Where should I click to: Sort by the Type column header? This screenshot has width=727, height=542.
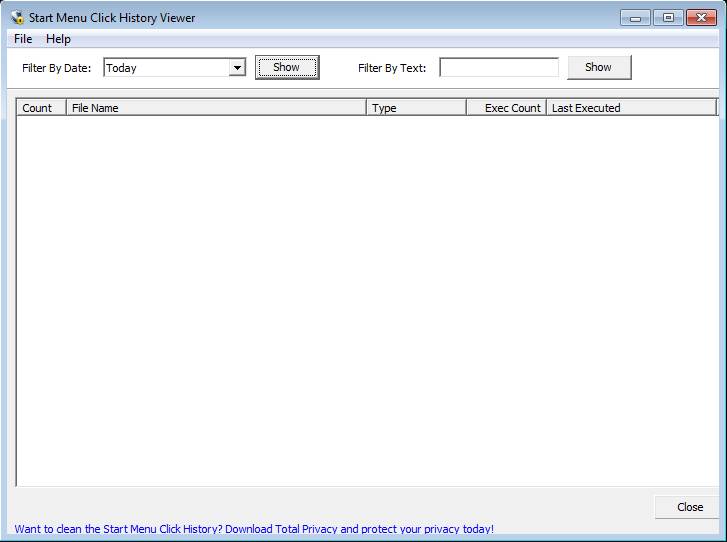click(416, 108)
